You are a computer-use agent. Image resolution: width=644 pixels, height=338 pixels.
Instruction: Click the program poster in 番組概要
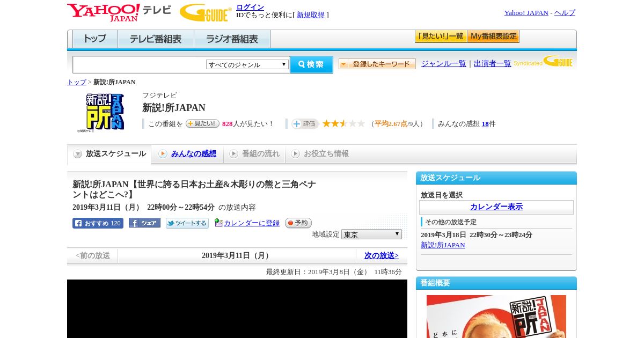[x=496, y=317]
